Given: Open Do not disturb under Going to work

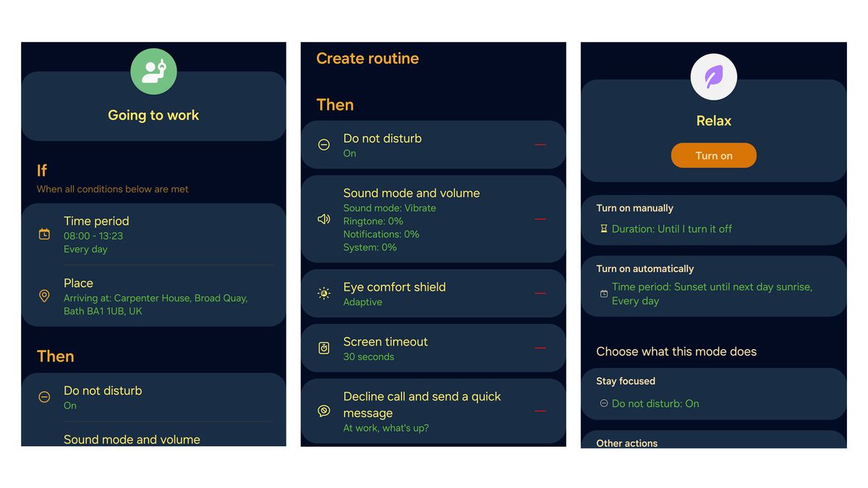Looking at the screenshot, I should (103, 397).
